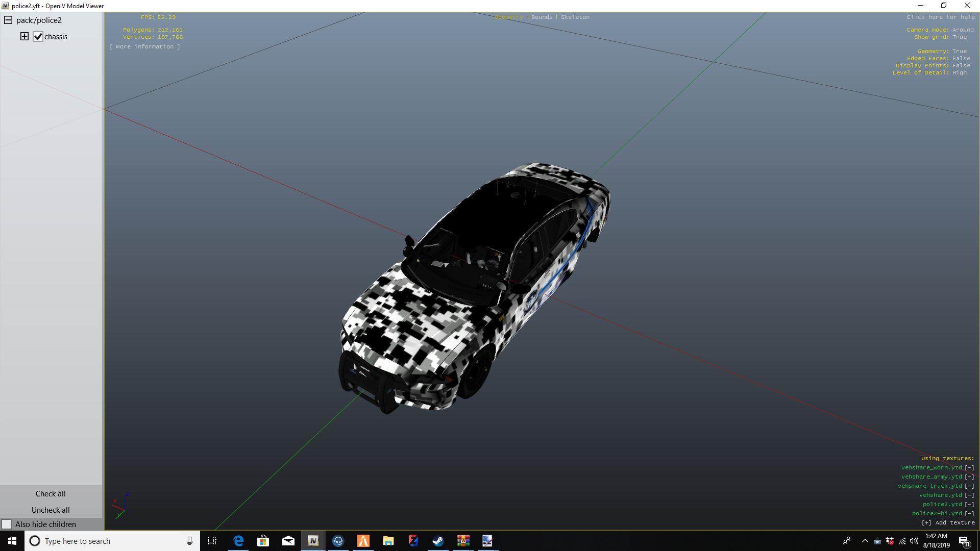Launch FiveM from the taskbar
This screenshot has height=551, width=980.
click(363, 541)
